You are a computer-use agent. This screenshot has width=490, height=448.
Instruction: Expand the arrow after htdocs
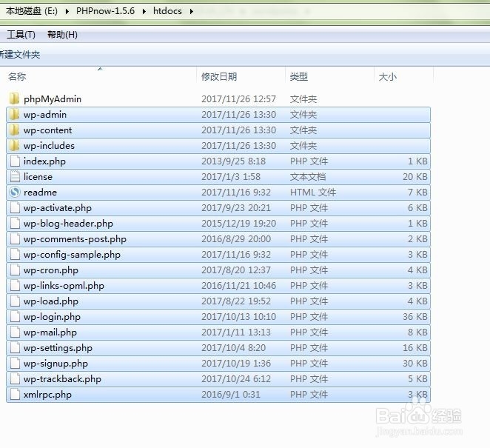pyautogui.click(x=191, y=12)
